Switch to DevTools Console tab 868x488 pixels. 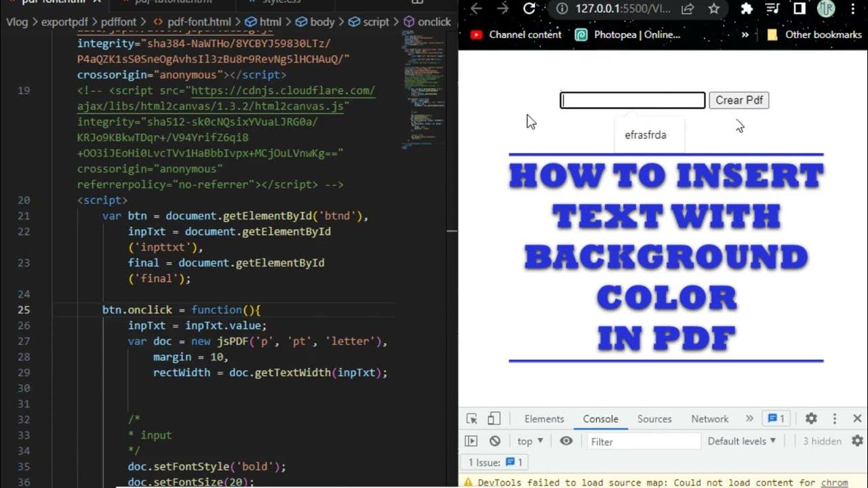[x=601, y=419]
